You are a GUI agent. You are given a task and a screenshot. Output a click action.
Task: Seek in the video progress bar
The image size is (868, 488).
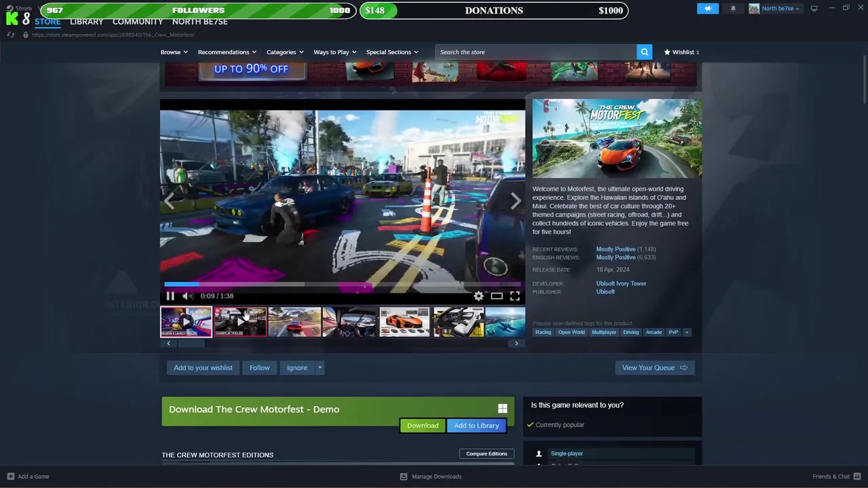(x=342, y=285)
